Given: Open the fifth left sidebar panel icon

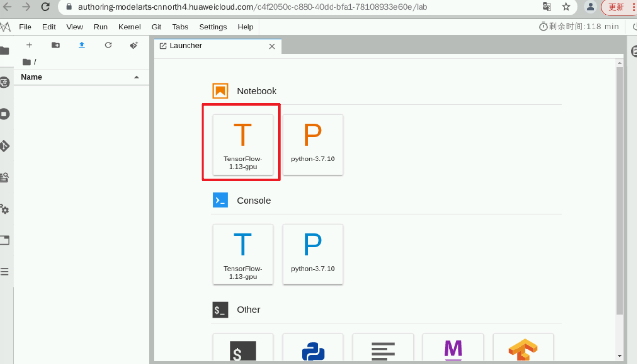Looking at the screenshot, I should click(x=4, y=177).
